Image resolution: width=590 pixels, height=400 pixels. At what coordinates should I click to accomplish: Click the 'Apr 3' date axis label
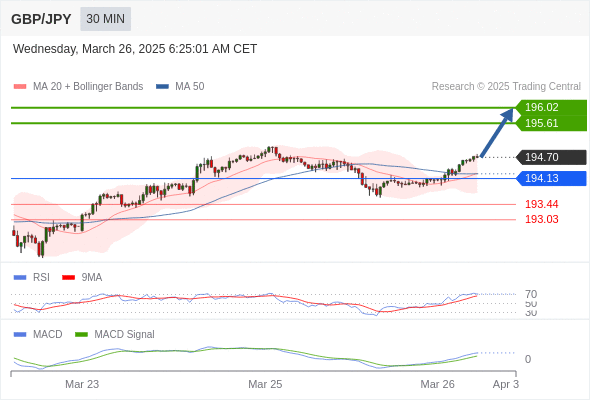506,385
